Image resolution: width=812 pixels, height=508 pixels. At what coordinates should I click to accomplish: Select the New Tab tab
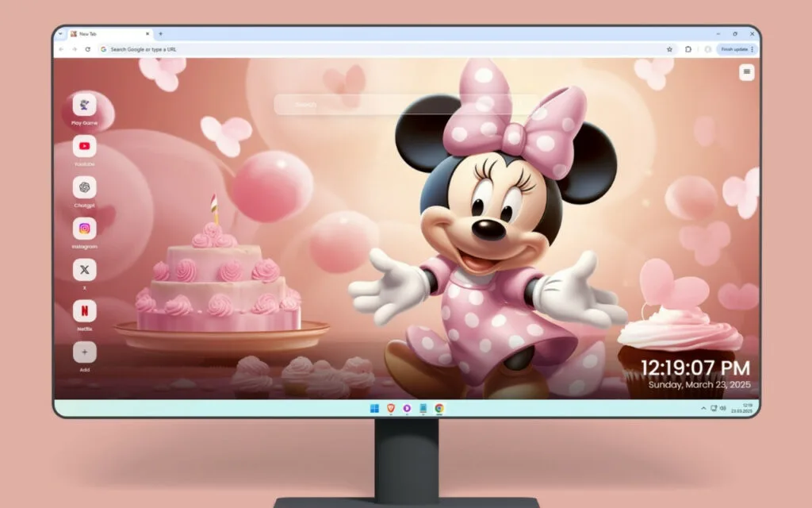pos(109,33)
